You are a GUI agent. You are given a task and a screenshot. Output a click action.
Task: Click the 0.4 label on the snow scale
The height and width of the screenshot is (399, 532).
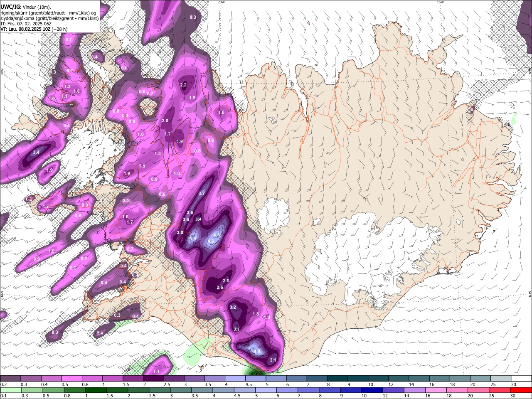pyautogui.click(x=44, y=384)
